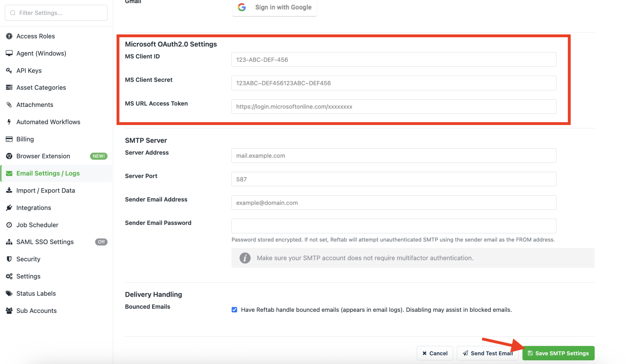626x364 pixels.
Task: Click the Cancel button
Action: point(435,353)
